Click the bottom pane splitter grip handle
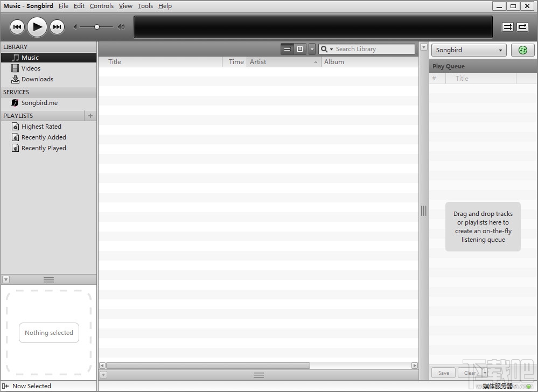The height and width of the screenshot is (392, 538). pyautogui.click(x=258, y=375)
